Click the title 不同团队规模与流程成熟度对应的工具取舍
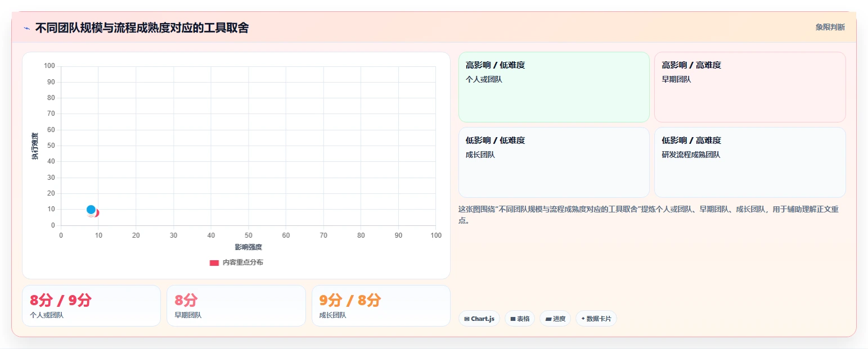 (142, 28)
